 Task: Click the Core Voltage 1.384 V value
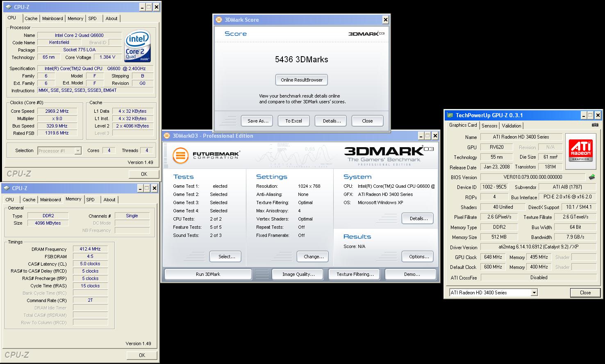click(107, 57)
